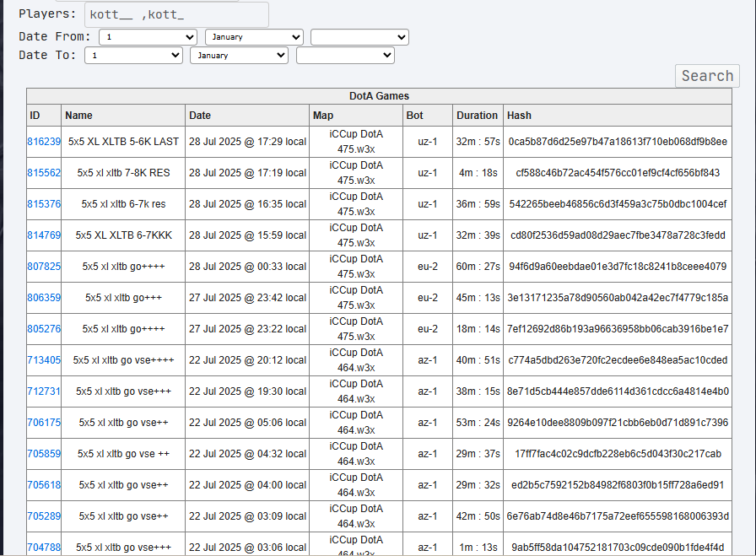Viewport: 756px width, 556px height.
Task: Click the Players input field
Action: [x=176, y=14]
